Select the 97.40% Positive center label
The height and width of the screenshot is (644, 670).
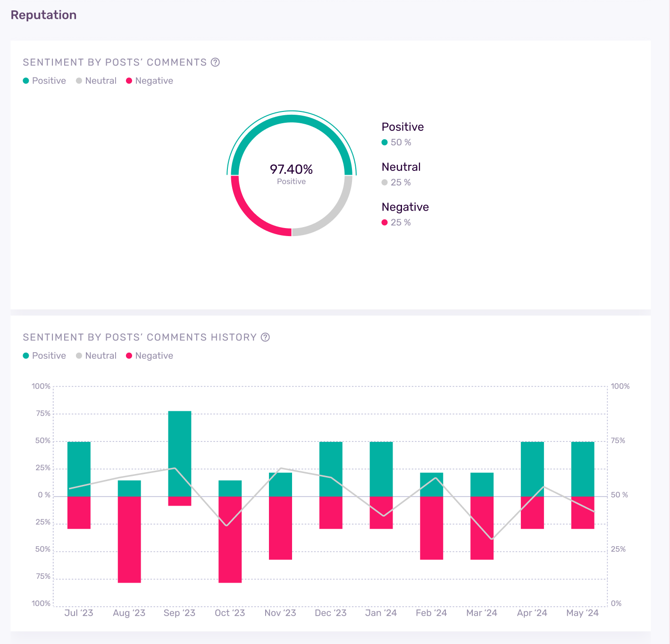point(291,174)
